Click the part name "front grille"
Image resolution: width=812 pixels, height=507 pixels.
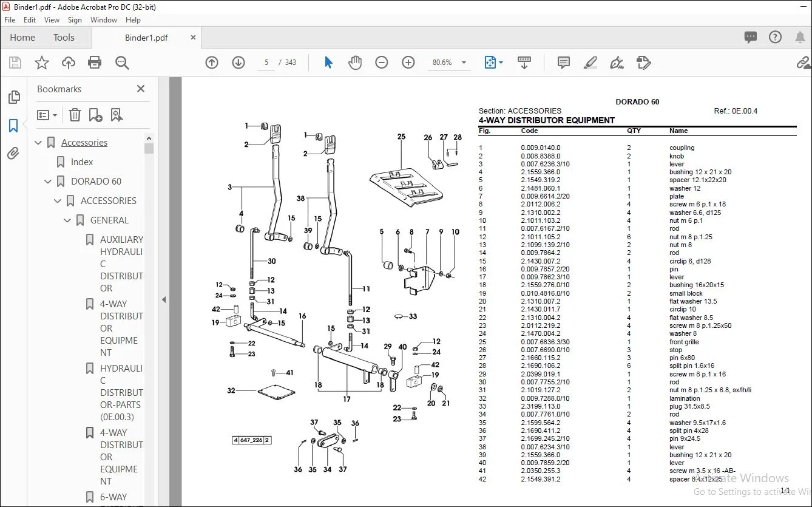pos(684,342)
